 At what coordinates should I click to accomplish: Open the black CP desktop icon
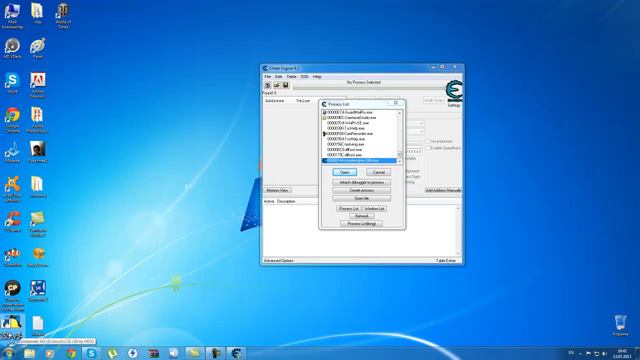coord(12,296)
